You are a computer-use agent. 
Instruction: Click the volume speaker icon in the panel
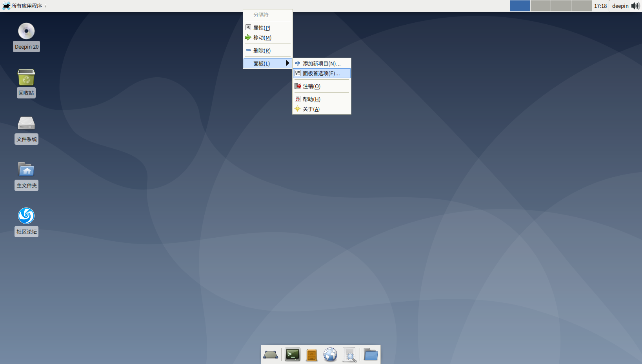click(635, 6)
